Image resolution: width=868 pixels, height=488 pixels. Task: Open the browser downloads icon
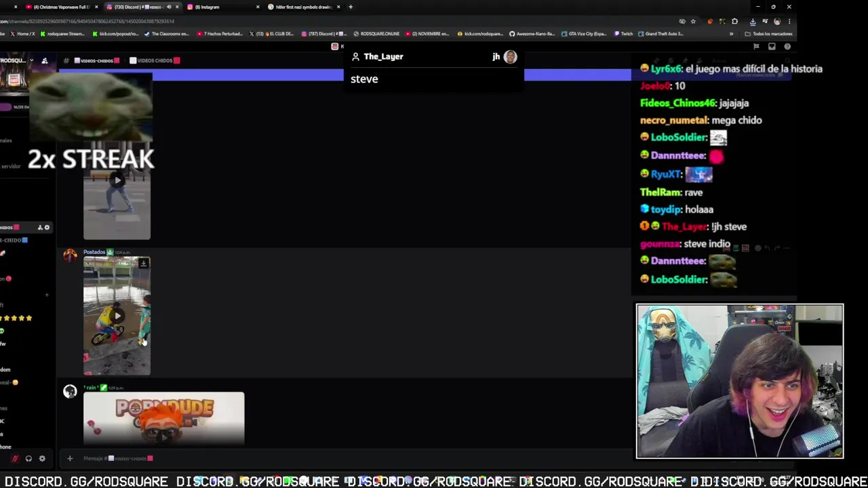click(x=753, y=21)
